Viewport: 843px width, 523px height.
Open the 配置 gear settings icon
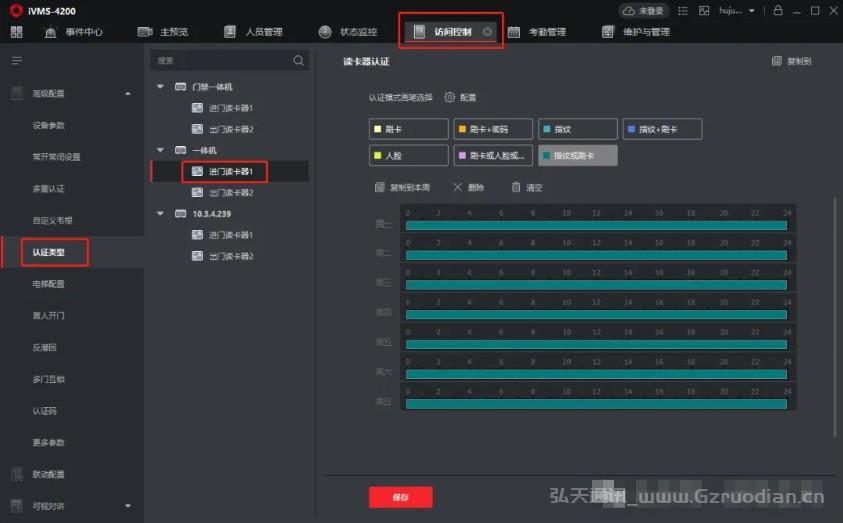pyautogui.click(x=450, y=98)
